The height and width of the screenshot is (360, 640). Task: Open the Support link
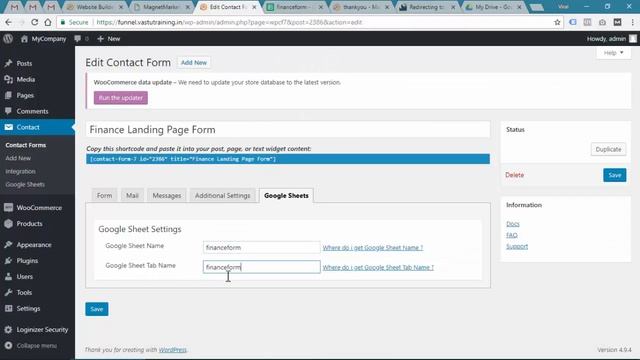point(517,247)
